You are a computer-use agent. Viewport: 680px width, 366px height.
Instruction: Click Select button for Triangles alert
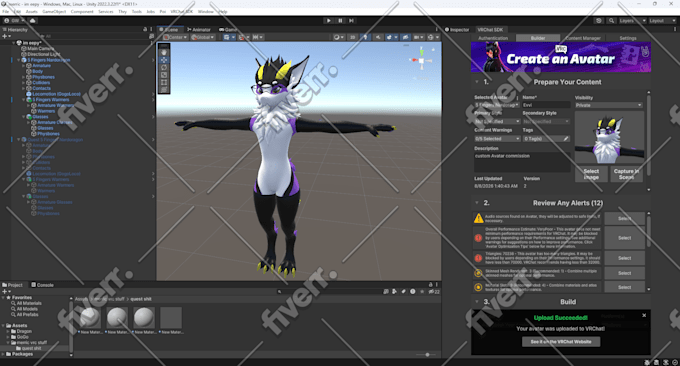(624, 258)
